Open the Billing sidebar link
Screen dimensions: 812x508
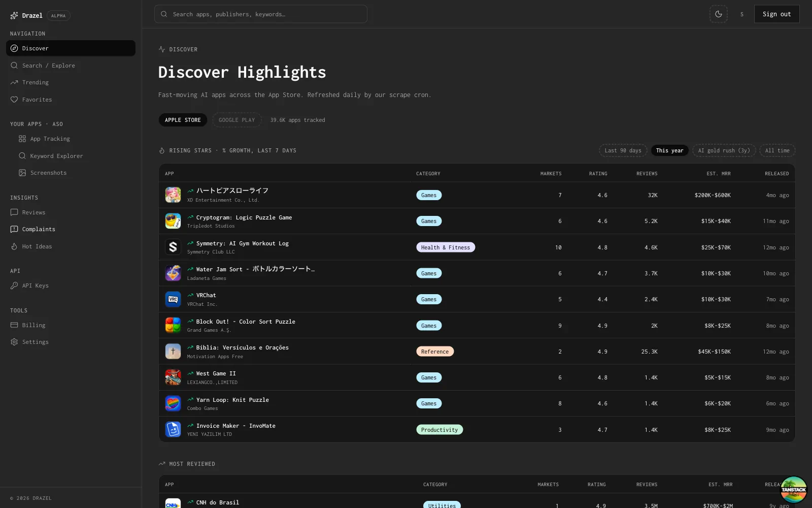[71, 325]
